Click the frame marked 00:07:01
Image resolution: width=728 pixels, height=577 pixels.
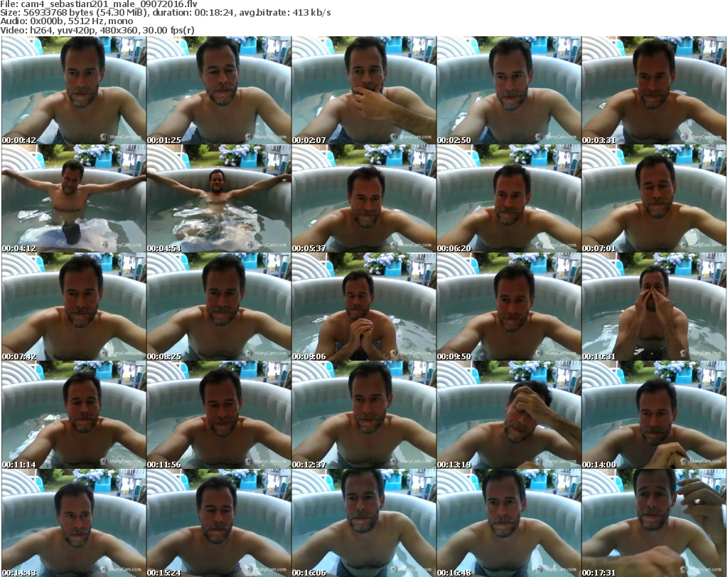(653, 198)
